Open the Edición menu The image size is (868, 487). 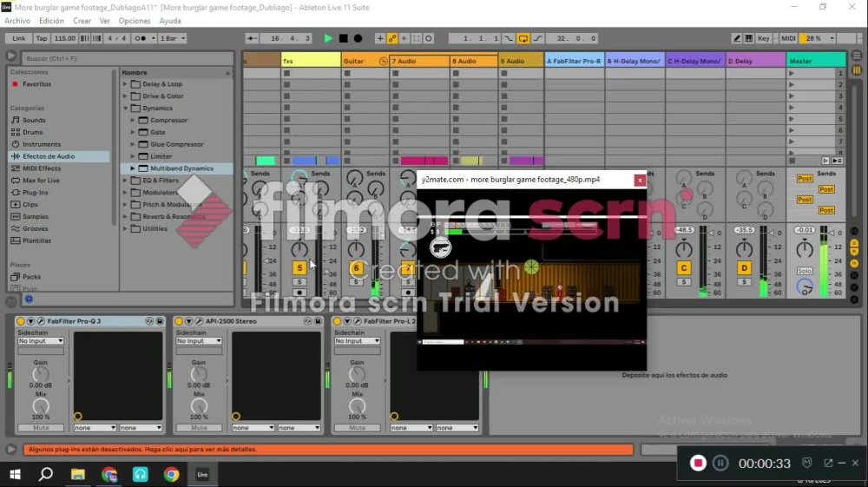pos(51,21)
